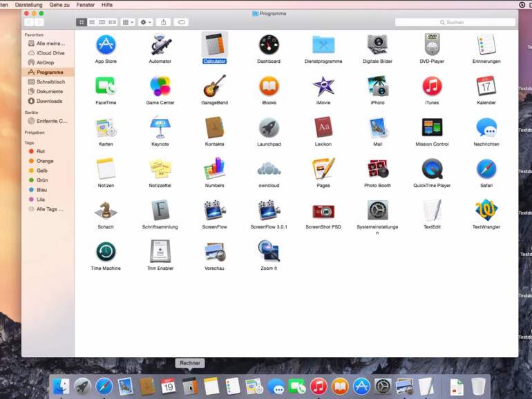Select the Schach chess icon
Viewport: 532px width, 399px height.
click(106, 210)
